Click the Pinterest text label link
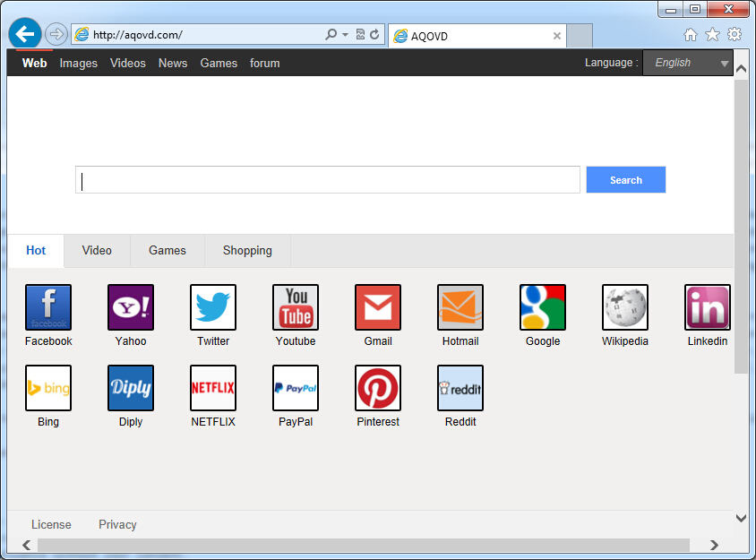 pyautogui.click(x=378, y=421)
